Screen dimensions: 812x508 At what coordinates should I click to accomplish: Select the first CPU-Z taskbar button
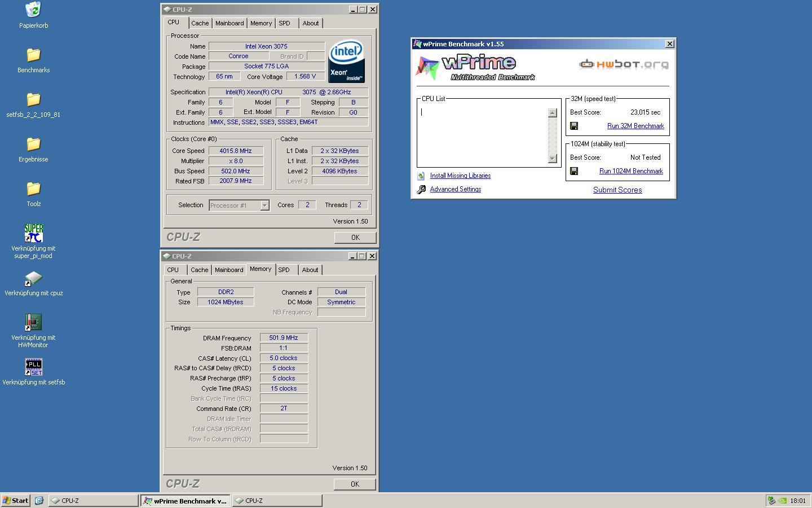click(94, 501)
